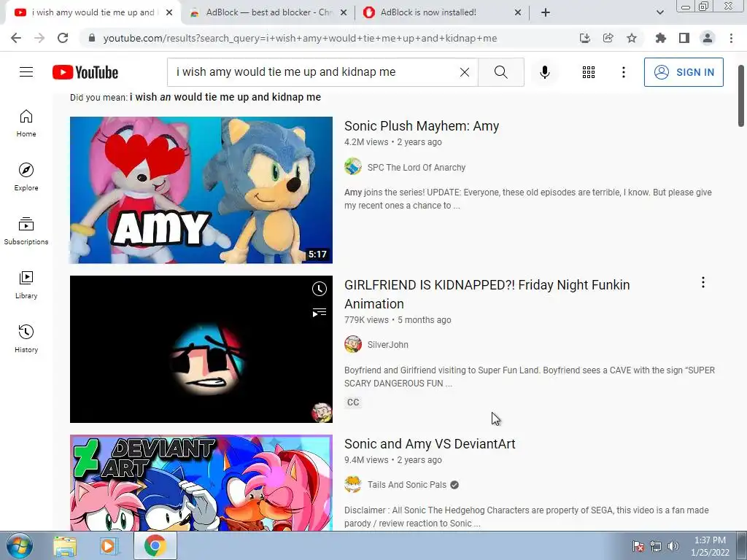Screen dimensions: 747x560
Task: Switch to AdBlock is now installed tab
Action: tap(443, 12)
